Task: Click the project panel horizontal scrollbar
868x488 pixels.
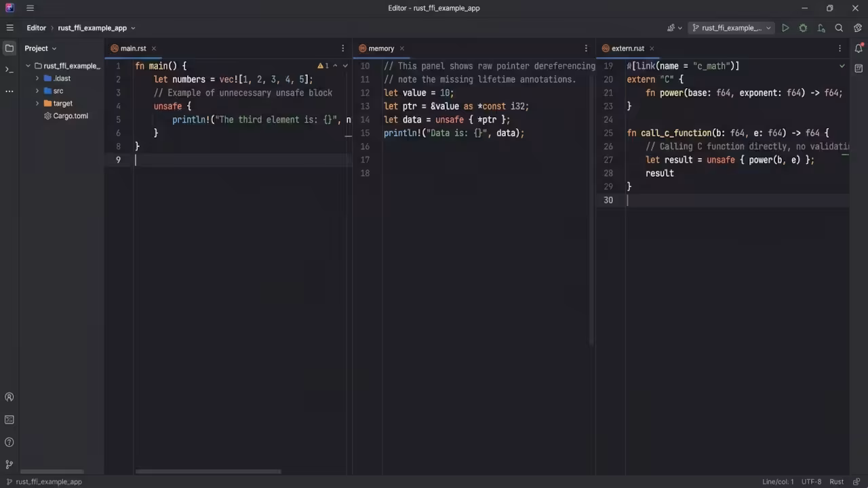Action: (52, 472)
